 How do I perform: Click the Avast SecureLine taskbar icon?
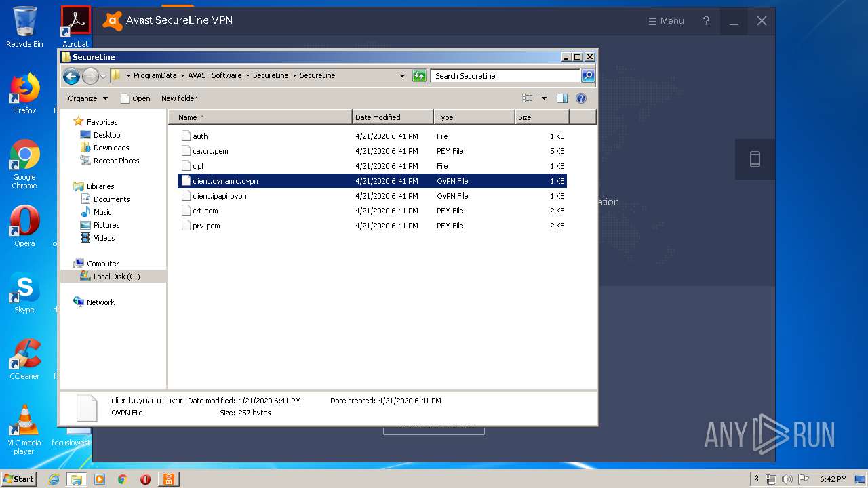click(168, 479)
